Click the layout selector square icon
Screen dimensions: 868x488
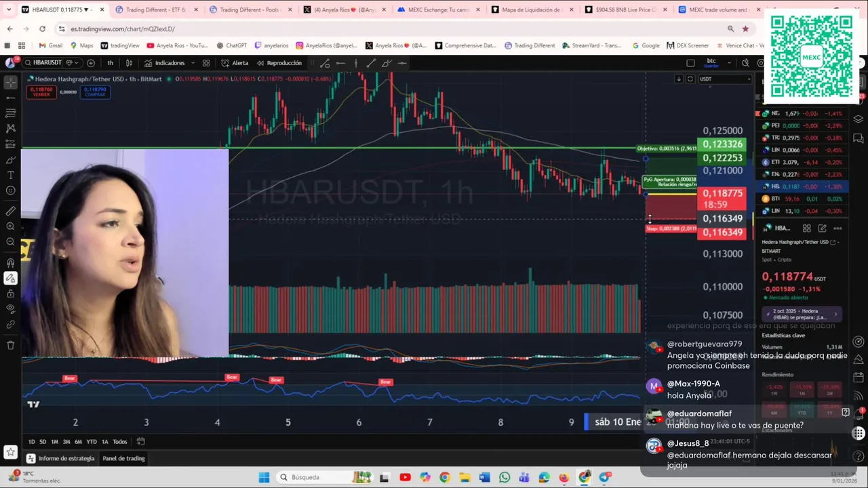click(690, 63)
